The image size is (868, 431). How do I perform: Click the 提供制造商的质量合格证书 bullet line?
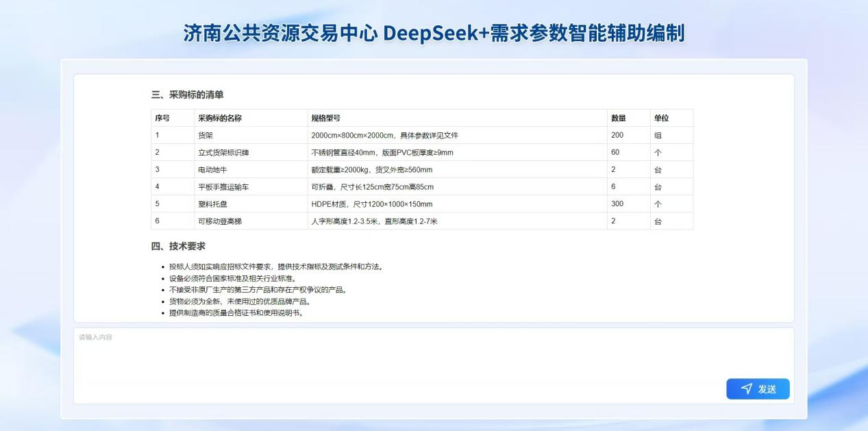tap(236, 312)
